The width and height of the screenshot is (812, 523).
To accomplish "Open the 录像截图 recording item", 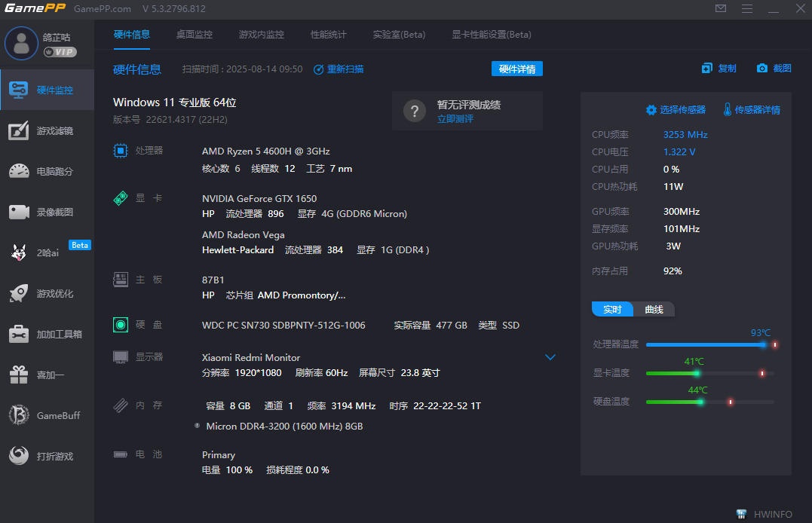I will coord(47,213).
